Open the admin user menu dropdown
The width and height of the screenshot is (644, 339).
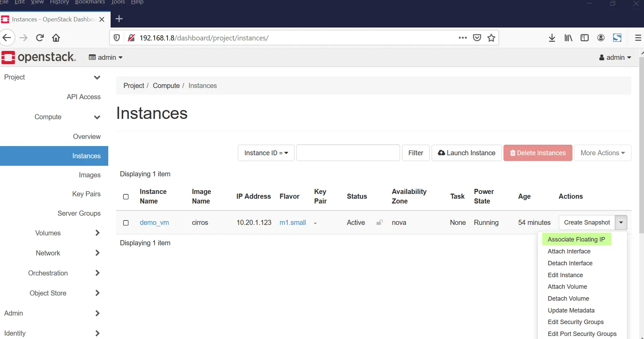615,57
